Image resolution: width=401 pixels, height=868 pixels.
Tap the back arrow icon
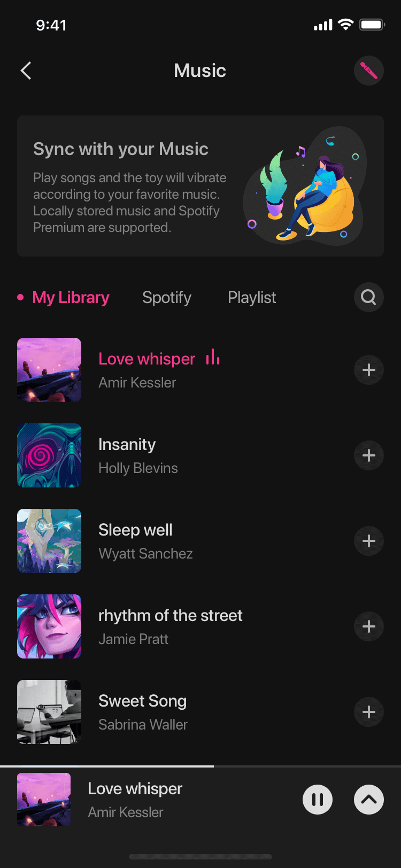(26, 71)
